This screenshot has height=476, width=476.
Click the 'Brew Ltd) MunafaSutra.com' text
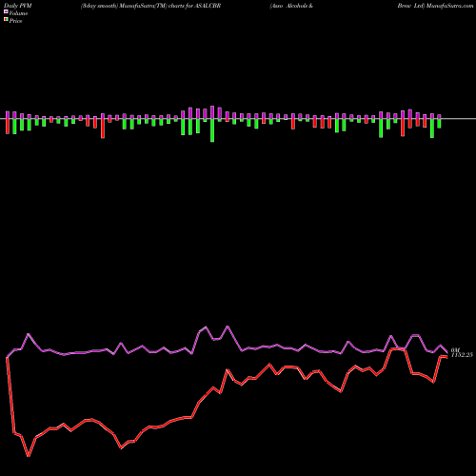pos(435,6)
